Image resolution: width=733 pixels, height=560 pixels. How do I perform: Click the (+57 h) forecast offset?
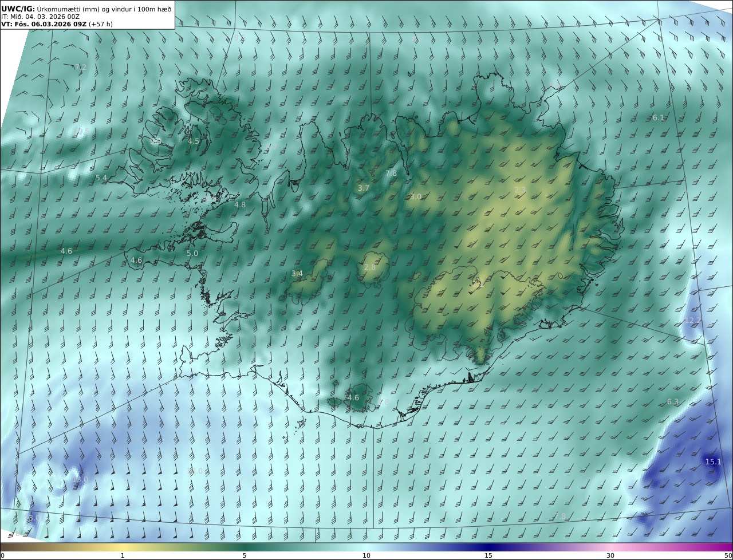[x=101, y=24]
